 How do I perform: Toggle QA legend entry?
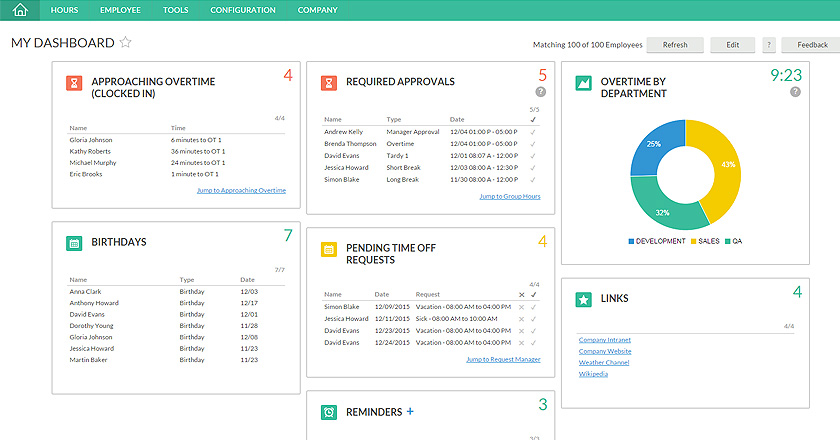[x=733, y=241]
